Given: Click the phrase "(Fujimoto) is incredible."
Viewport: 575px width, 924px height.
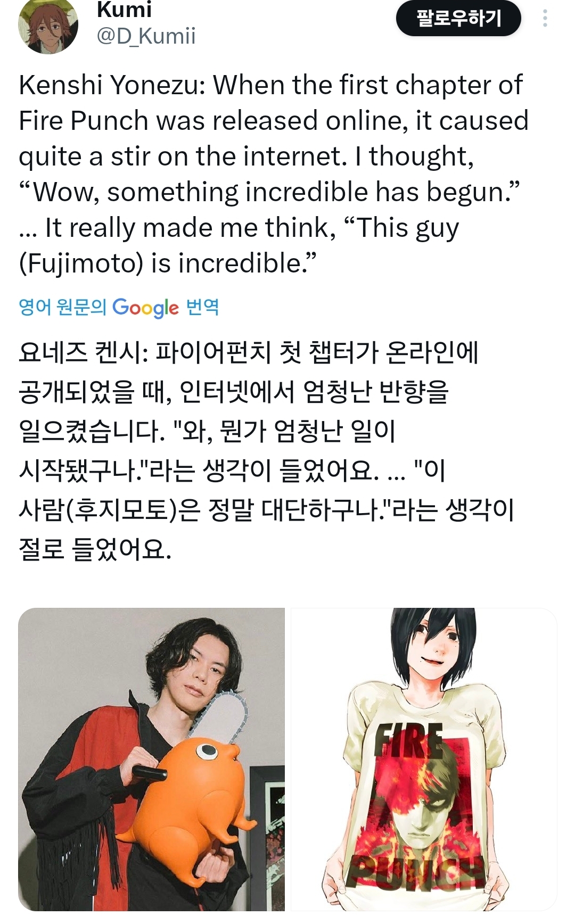Looking at the screenshot, I should point(168,263).
